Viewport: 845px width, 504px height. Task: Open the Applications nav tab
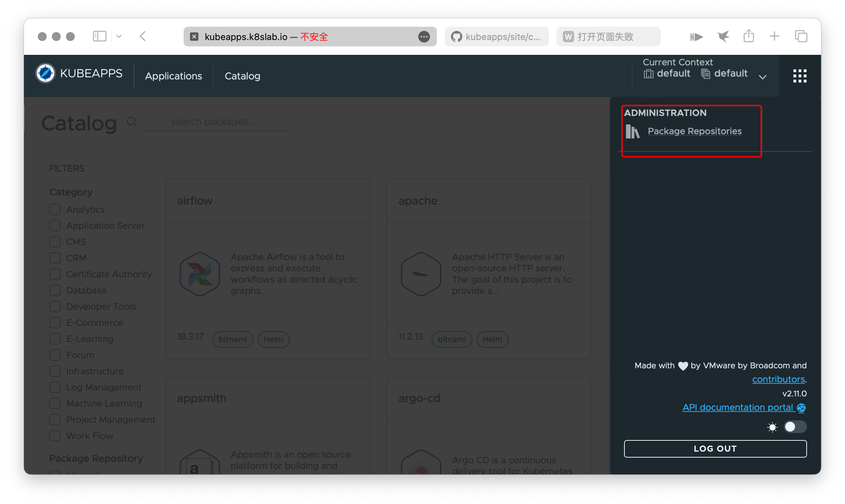coord(173,76)
